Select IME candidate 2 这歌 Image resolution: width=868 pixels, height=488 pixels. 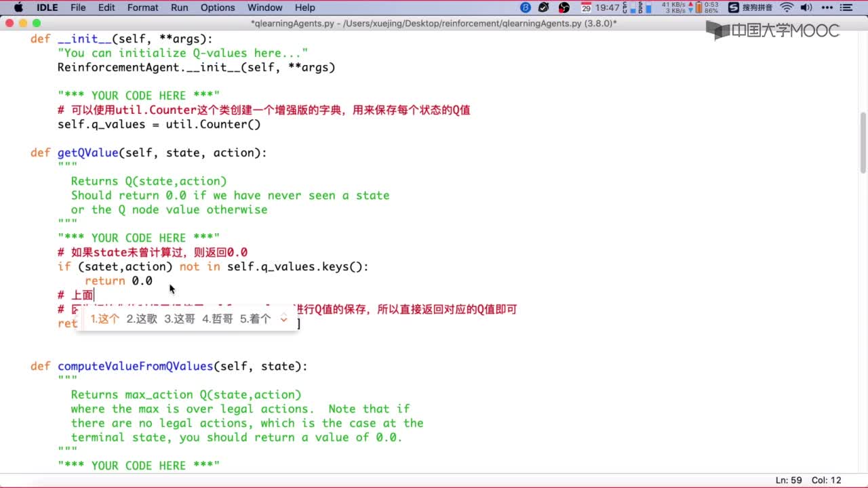click(x=142, y=319)
